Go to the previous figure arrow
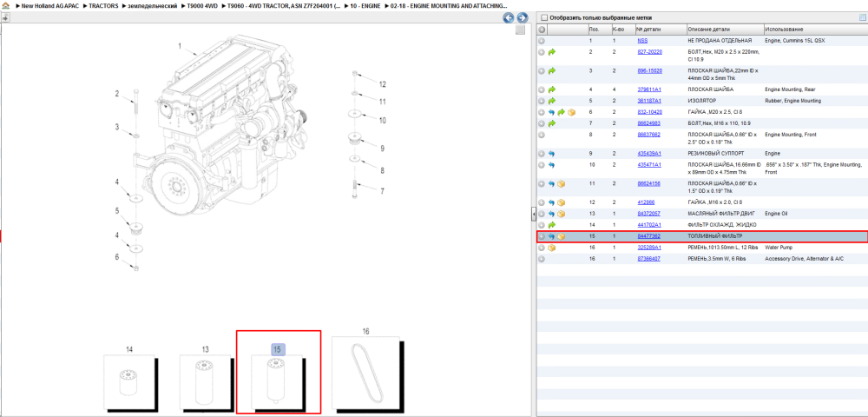This screenshot has width=868, height=417. pos(508,17)
